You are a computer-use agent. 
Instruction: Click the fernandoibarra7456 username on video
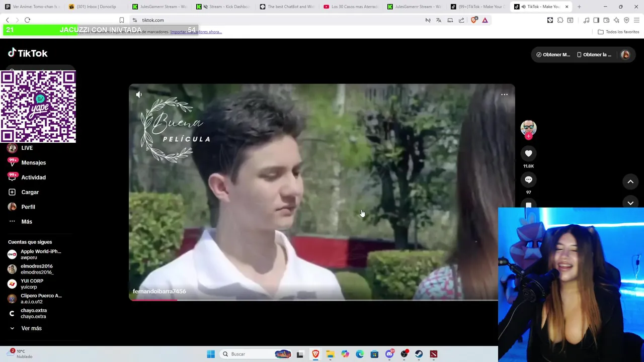coord(159,291)
